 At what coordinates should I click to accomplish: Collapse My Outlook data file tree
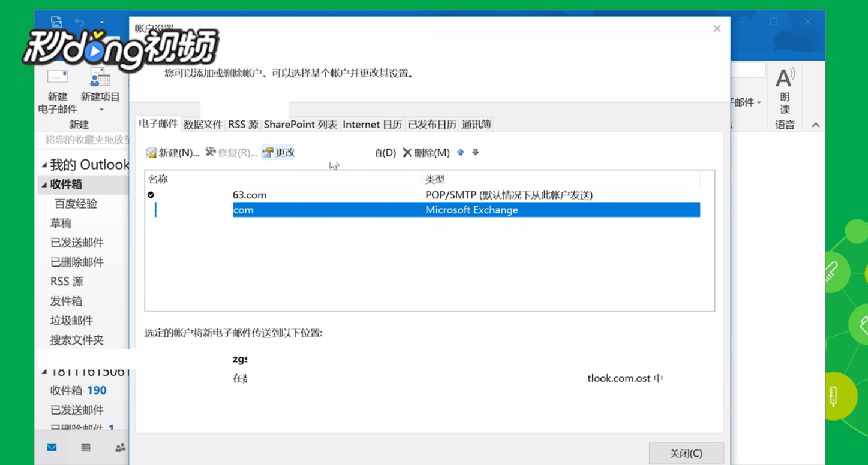click(44, 165)
